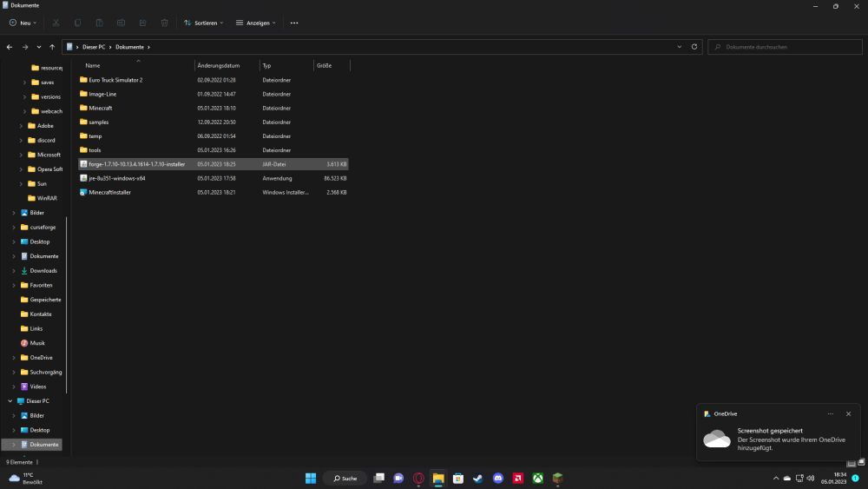
Task: Open Downloads in the sidebar
Action: 39,270
